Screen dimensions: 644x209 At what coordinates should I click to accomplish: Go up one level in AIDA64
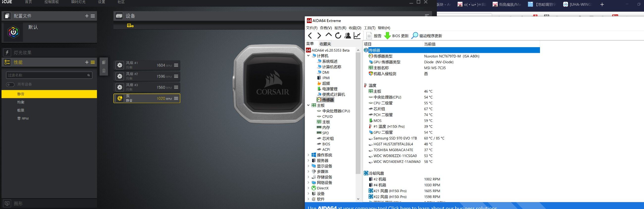pos(328,35)
